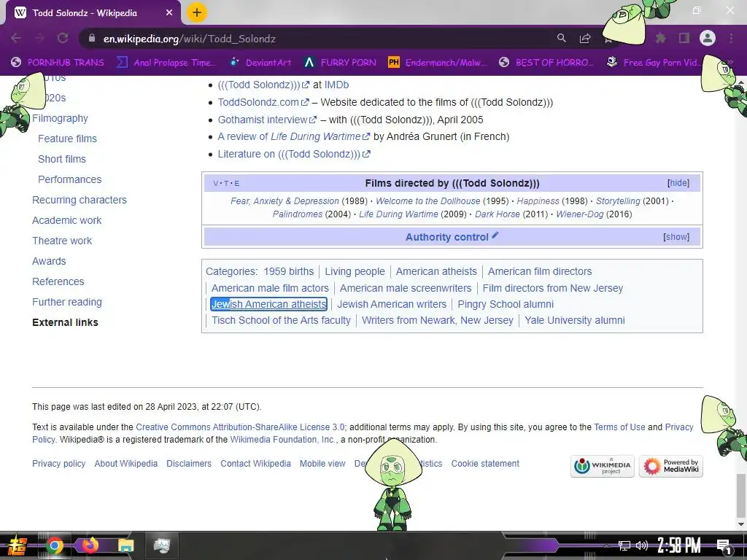Click the share page icon
Viewport: 747px width, 560px height.
point(585,38)
